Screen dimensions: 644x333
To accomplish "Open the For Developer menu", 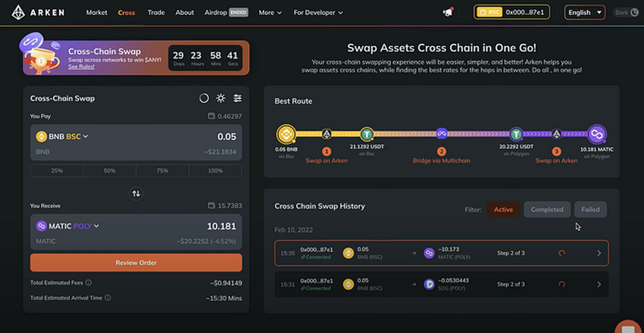I will coord(318,12).
